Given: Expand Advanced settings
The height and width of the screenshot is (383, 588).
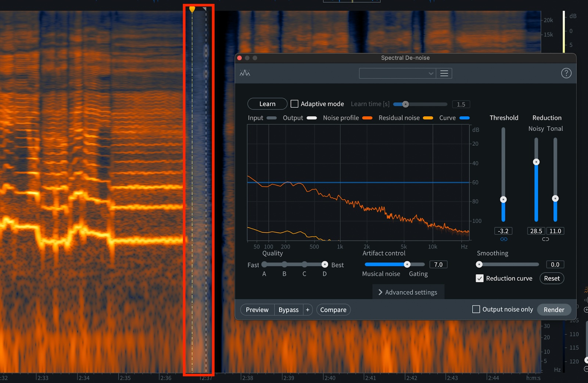Looking at the screenshot, I should click(408, 292).
